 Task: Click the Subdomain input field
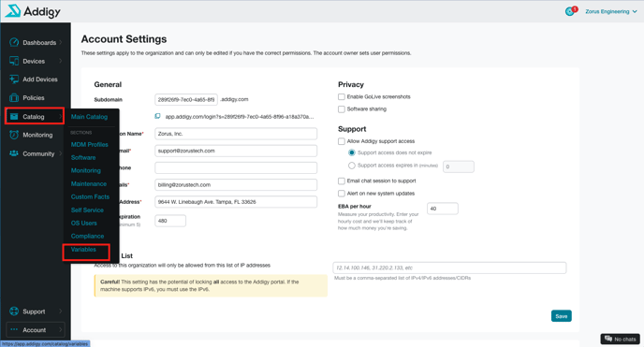coord(186,99)
